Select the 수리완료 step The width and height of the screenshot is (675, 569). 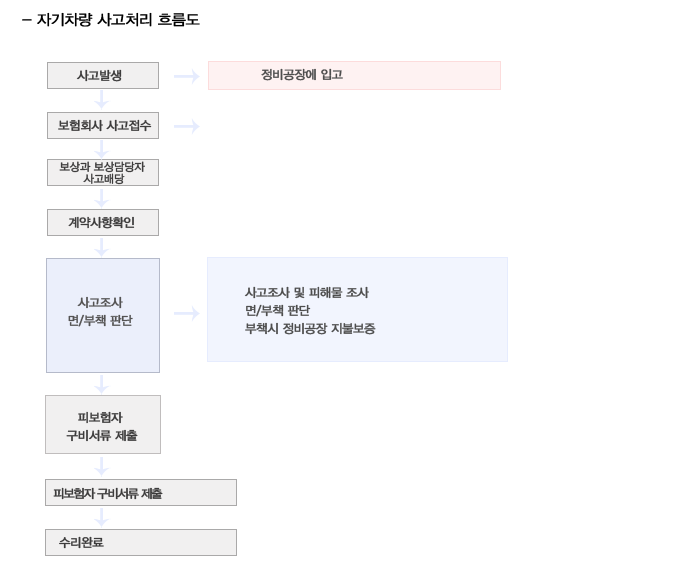coord(141,542)
